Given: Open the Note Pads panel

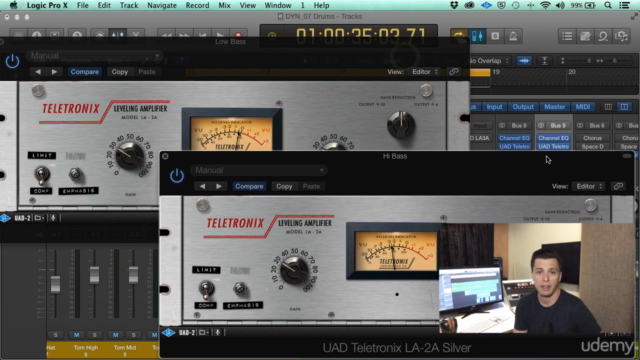Looking at the screenshot, I should pyautogui.click(x=585, y=36).
